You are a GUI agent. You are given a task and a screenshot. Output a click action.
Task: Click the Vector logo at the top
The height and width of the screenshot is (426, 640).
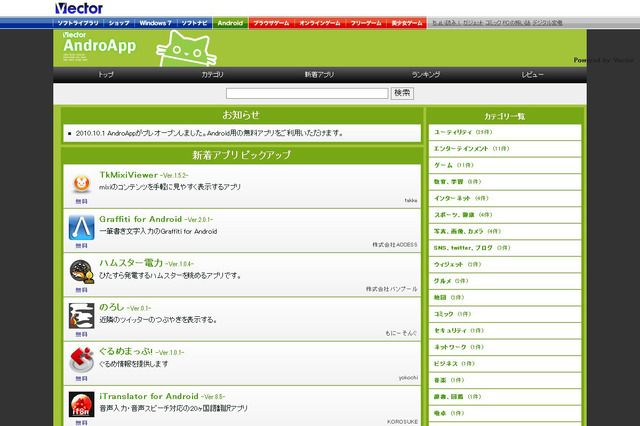click(x=79, y=8)
